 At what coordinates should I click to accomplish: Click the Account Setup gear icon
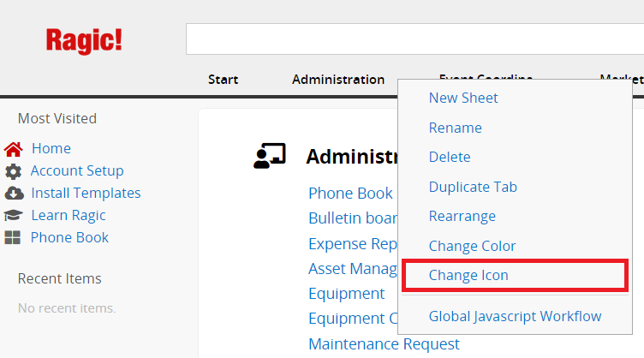[x=13, y=171]
